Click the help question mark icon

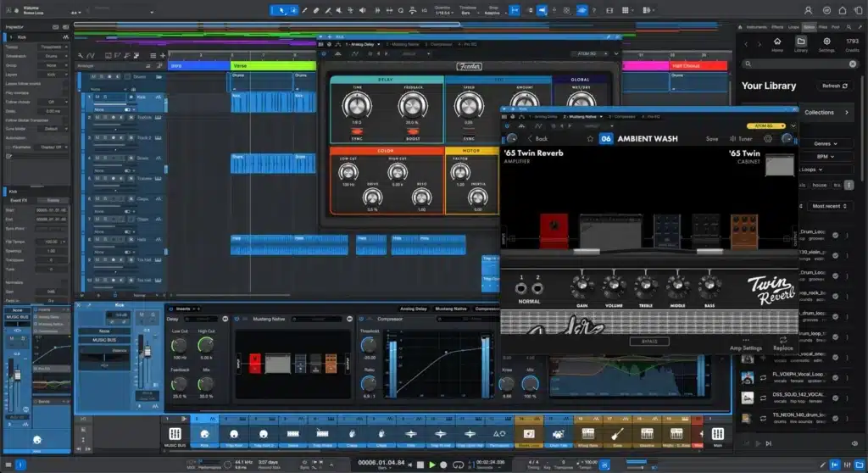pos(593,10)
